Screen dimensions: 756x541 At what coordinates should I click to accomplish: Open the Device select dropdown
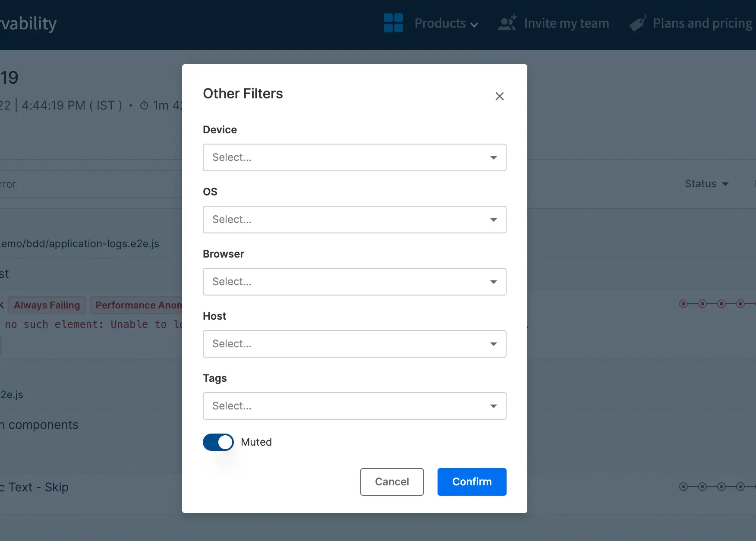point(354,157)
